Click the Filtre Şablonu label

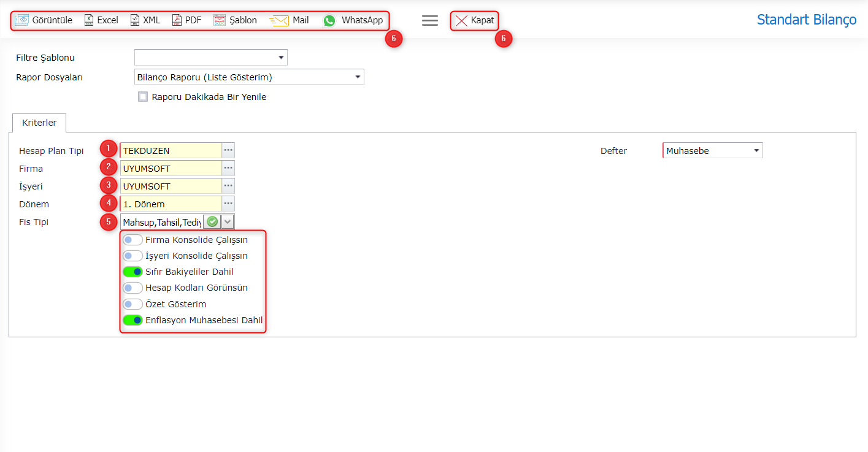45,58
